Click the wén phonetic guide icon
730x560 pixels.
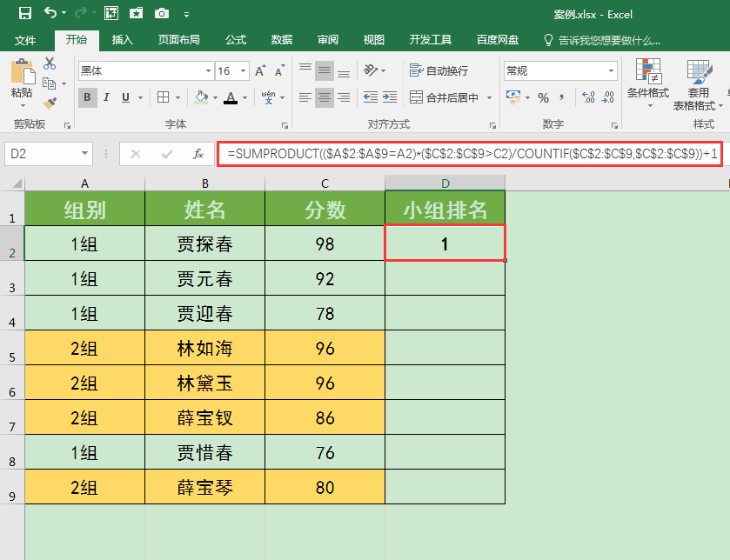pos(268,97)
